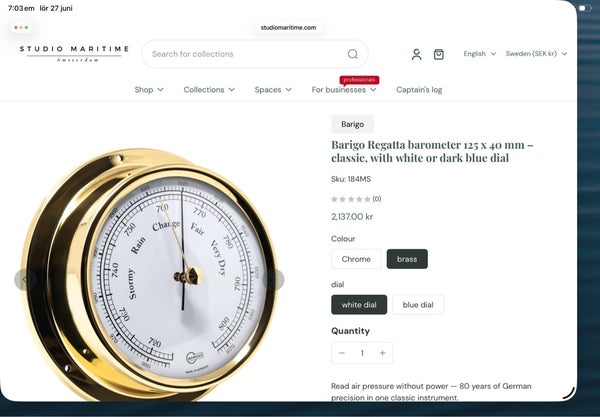Open the English language dropdown
Viewport: 600px width, 417px height.
coord(479,54)
